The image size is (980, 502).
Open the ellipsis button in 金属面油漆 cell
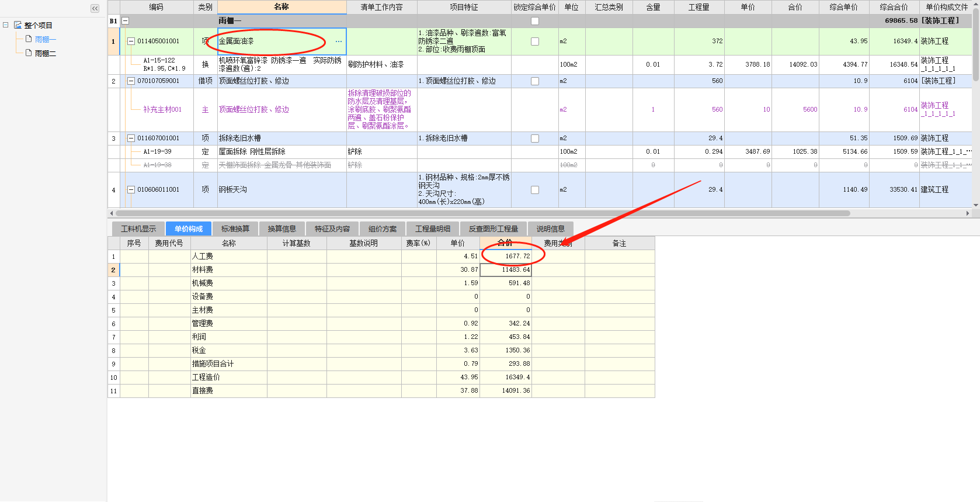click(339, 41)
